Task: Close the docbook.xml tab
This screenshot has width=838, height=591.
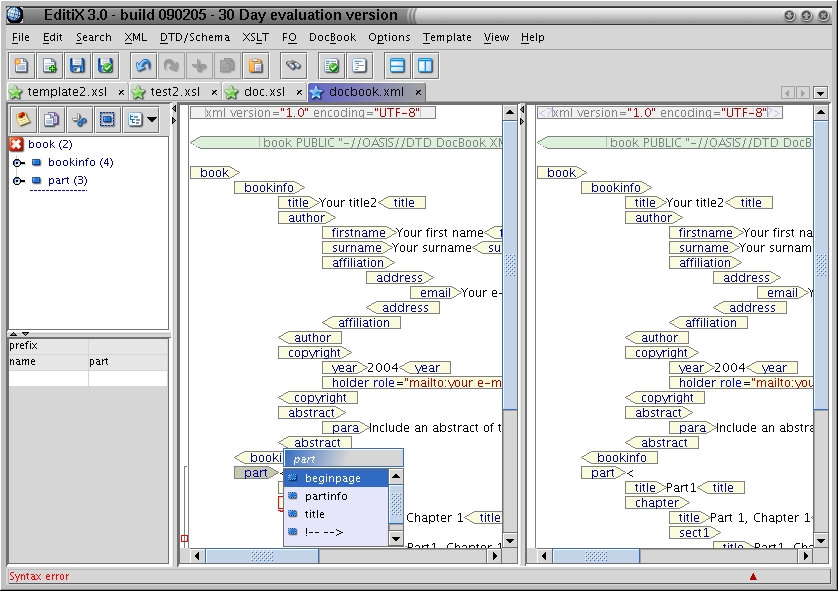Action: pos(418,92)
